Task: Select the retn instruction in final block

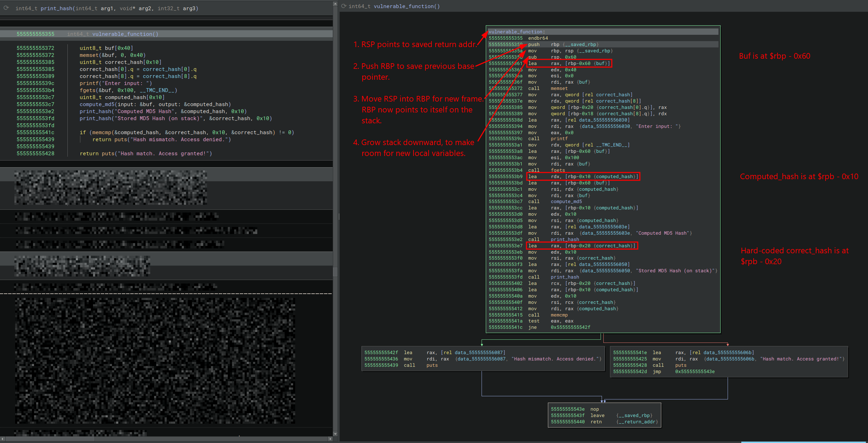Action: (596, 422)
